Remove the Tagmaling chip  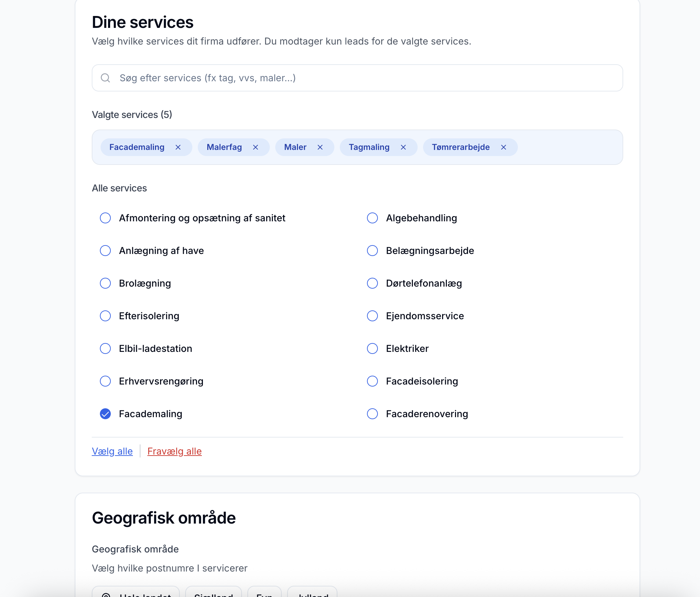pos(403,147)
